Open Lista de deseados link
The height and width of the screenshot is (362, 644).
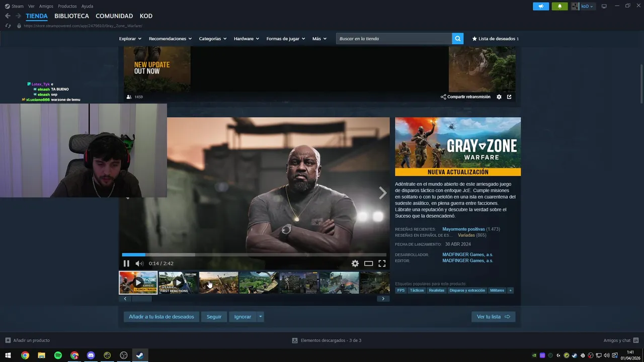pos(495,39)
